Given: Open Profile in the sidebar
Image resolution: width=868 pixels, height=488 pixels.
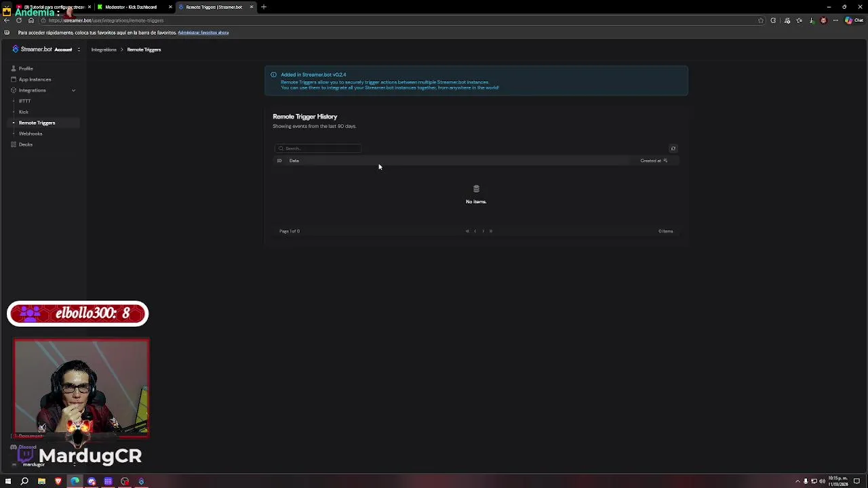Looking at the screenshot, I should click(26, 68).
